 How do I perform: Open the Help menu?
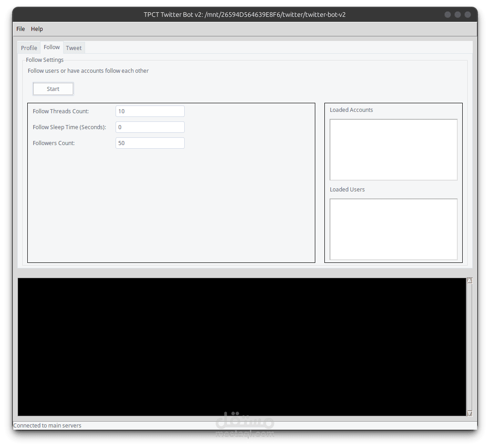37,29
